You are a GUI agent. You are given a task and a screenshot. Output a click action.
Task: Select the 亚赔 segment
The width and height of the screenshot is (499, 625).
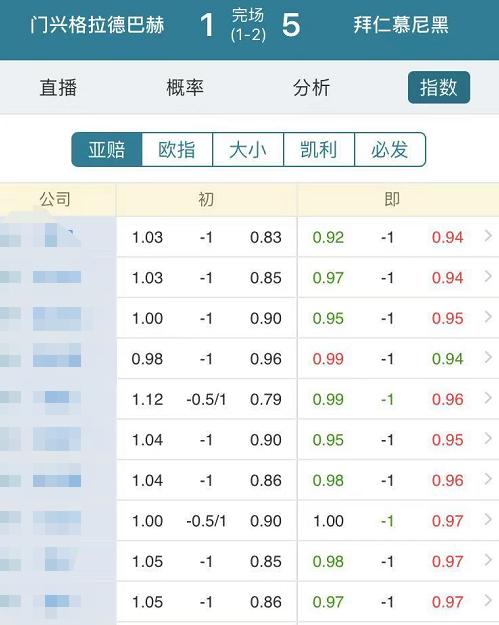(107, 149)
